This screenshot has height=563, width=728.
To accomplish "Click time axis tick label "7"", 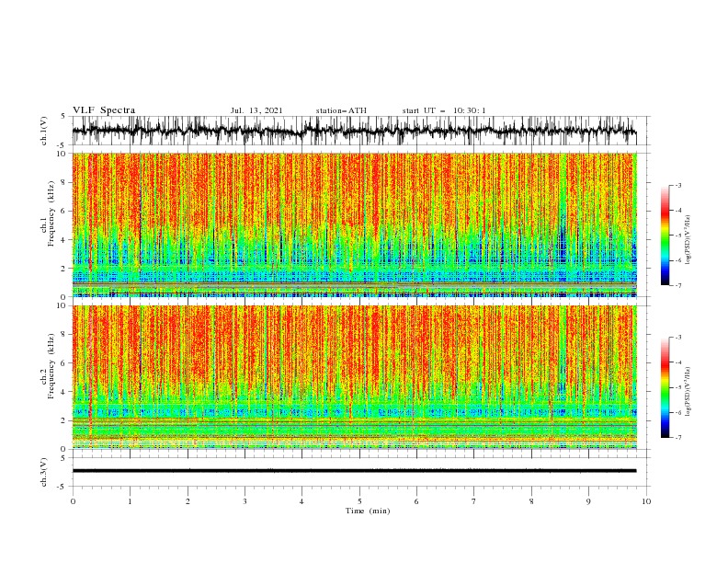I will point(474,501).
